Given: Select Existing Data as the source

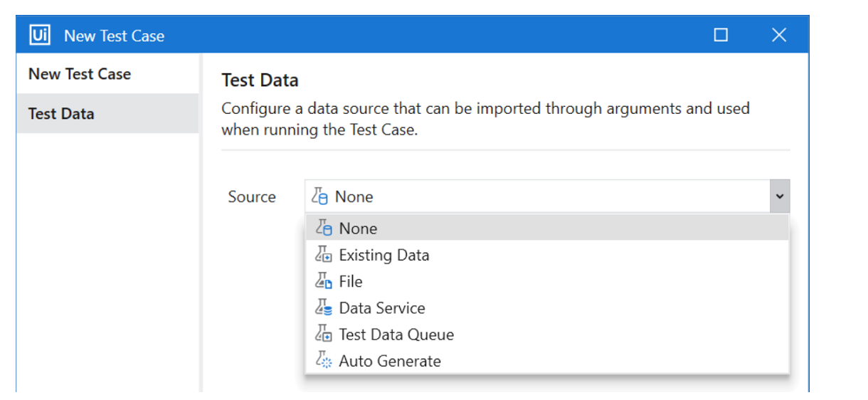Looking at the screenshot, I should pyautogui.click(x=383, y=255).
